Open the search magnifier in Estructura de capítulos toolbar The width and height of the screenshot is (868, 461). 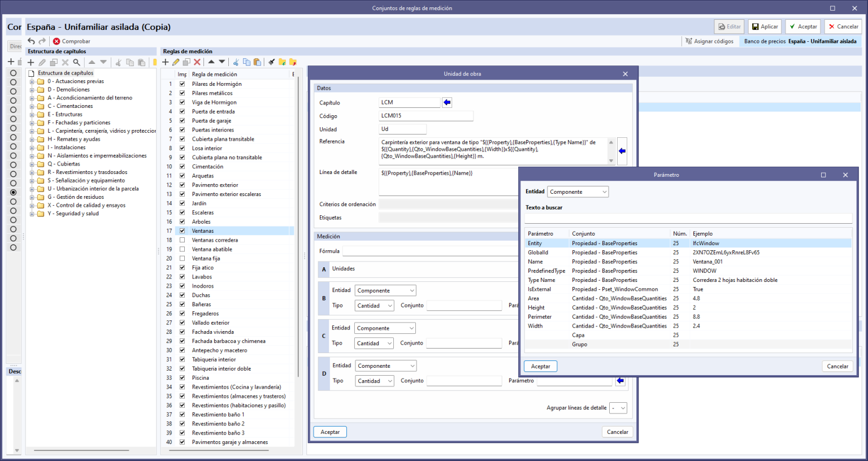click(x=76, y=62)
